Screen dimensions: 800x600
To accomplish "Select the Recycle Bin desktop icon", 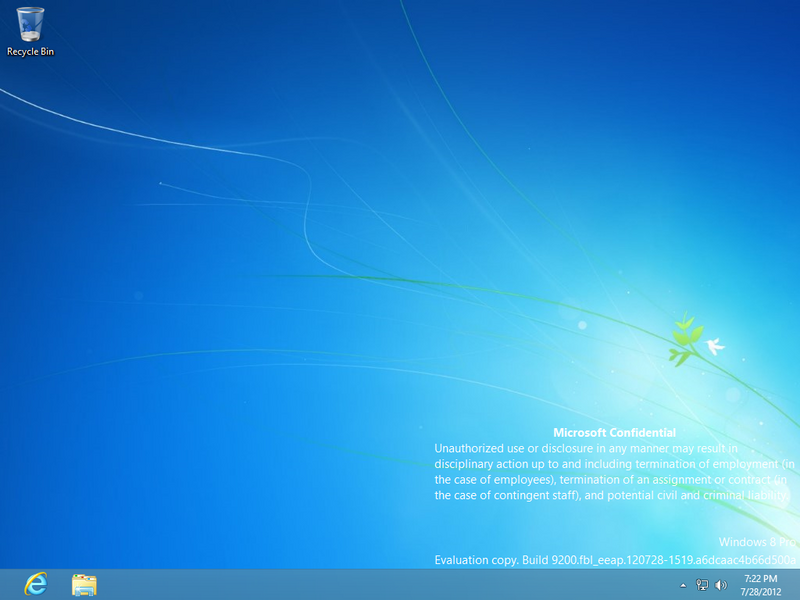I will tap(30, 32).
